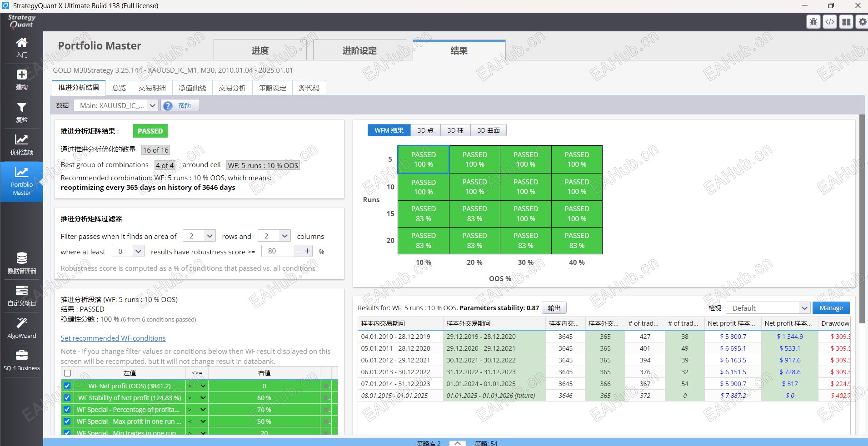Uncheck the WF Net profit (OOS) condition

[x=67, y=386]
